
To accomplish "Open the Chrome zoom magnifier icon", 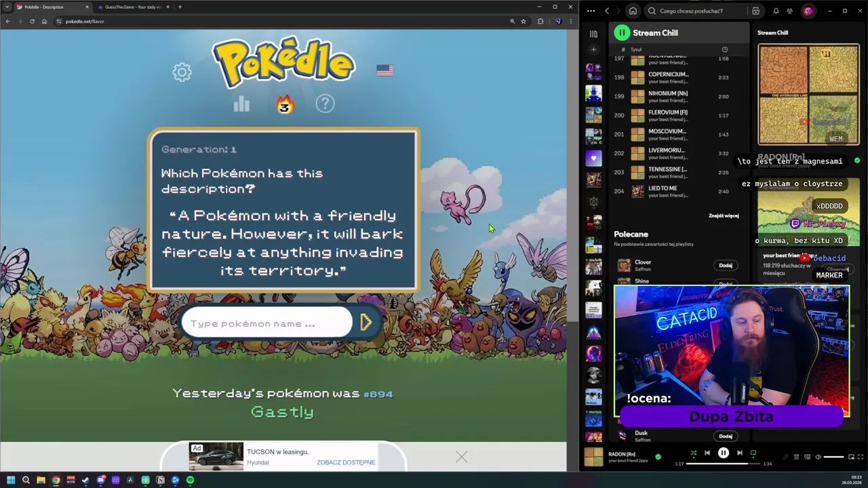I will pos(512,21).
